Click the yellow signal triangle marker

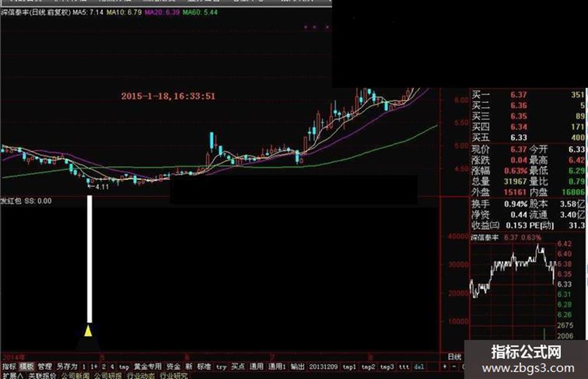(88, 331)
